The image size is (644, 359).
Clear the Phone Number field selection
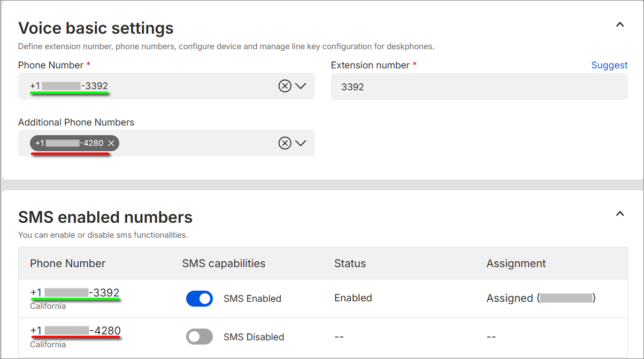tap(285, 86)
